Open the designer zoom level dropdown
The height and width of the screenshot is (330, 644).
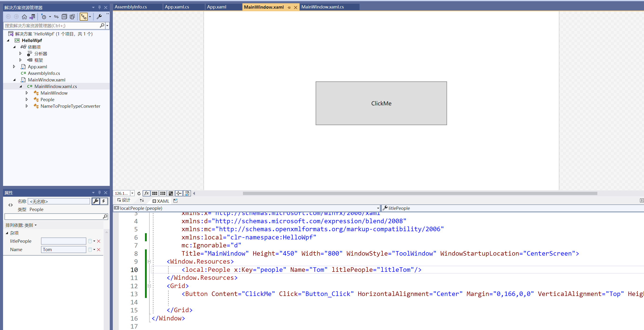(132, 193)
